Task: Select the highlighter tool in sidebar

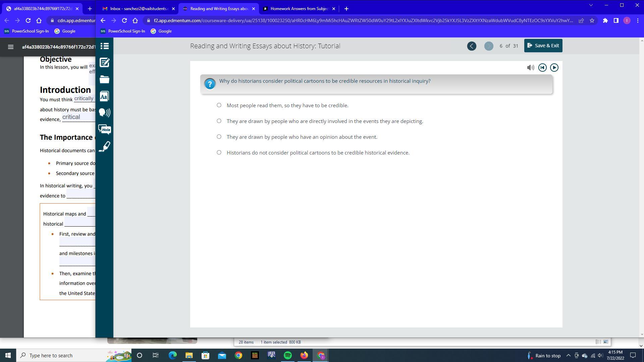Action: click(104, 146)
